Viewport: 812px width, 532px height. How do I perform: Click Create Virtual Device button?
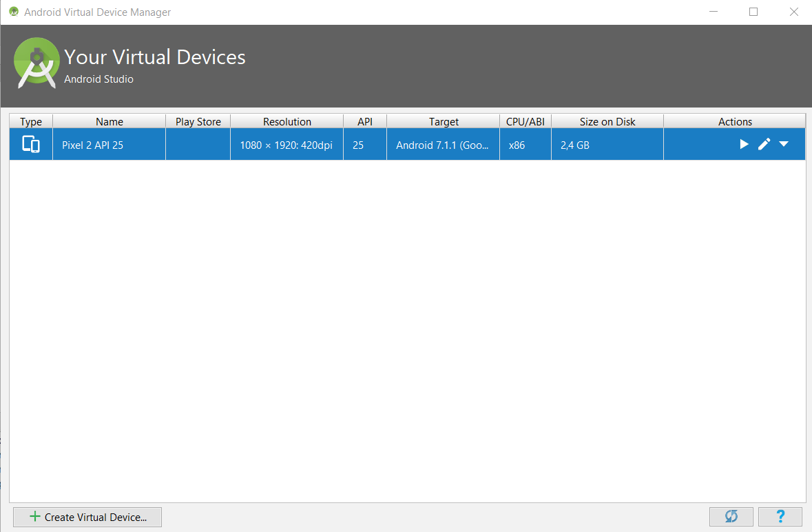[x=87, y=517]
